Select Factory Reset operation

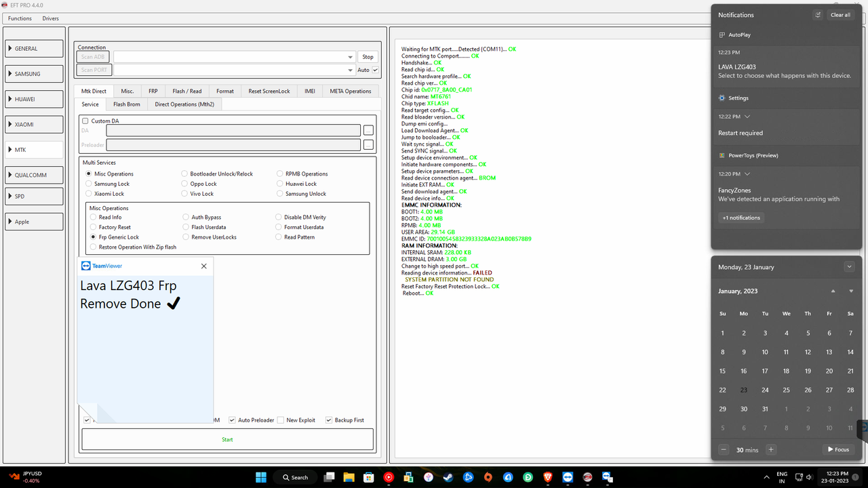(94, 227)
